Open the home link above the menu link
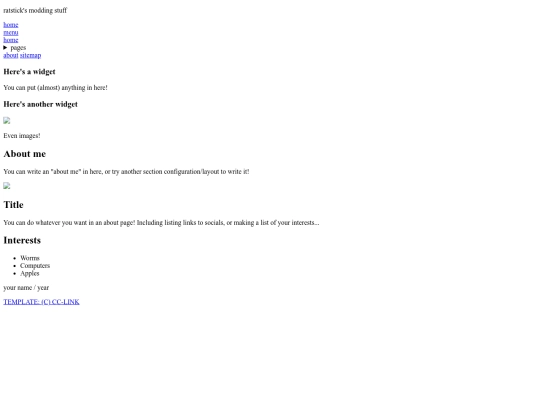Screen dimensions: 540x405 (x=11, y=25)
